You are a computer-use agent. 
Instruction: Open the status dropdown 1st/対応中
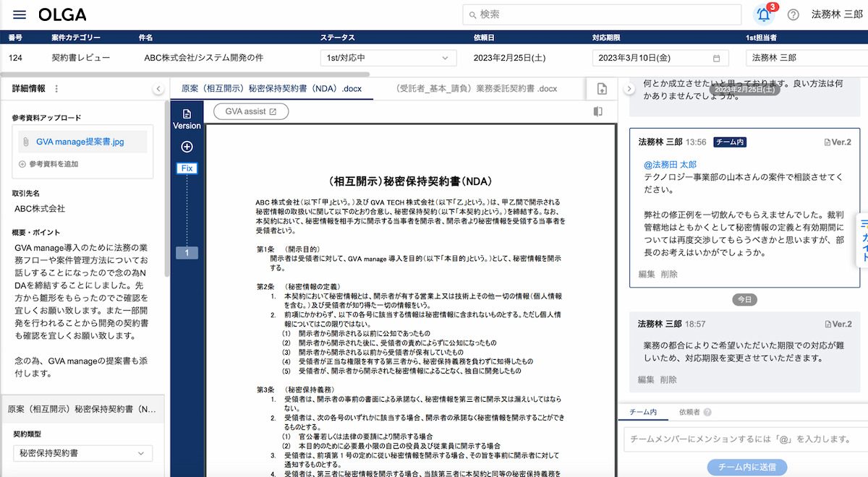pos(388,58)
